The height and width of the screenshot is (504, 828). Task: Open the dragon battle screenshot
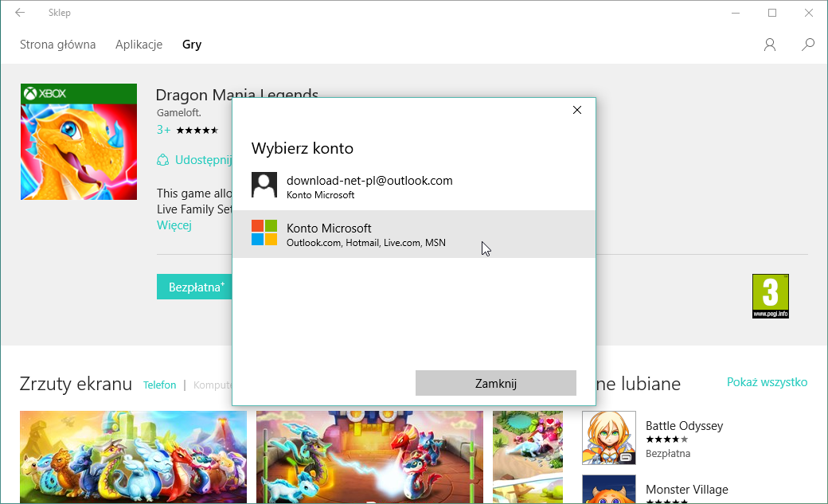pyautogui.click(x=369, y=457)
